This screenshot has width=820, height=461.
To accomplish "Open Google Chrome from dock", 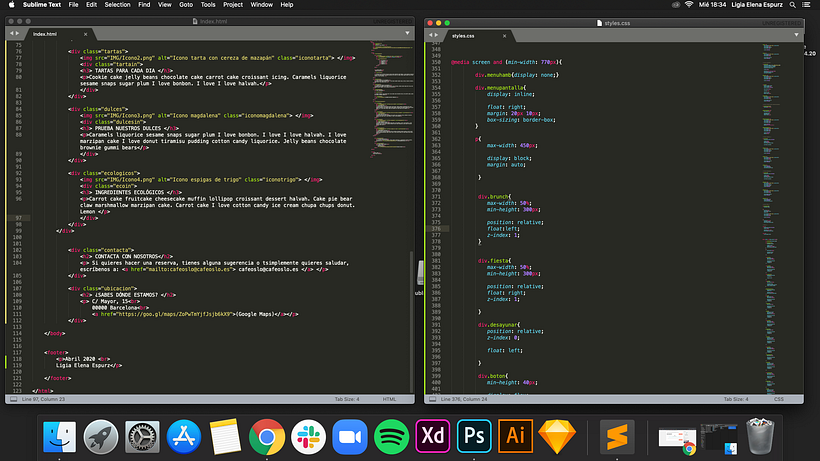I will [267, 436].
